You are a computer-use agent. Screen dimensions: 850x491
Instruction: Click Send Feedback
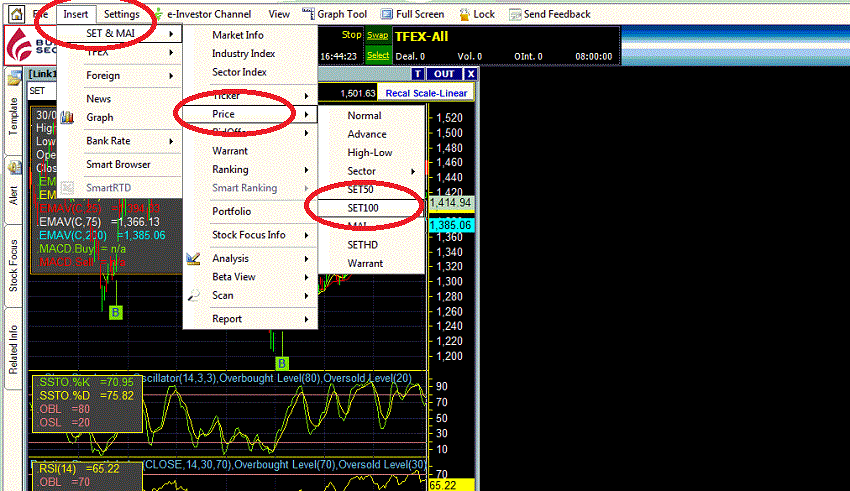(x=557, y=15)
